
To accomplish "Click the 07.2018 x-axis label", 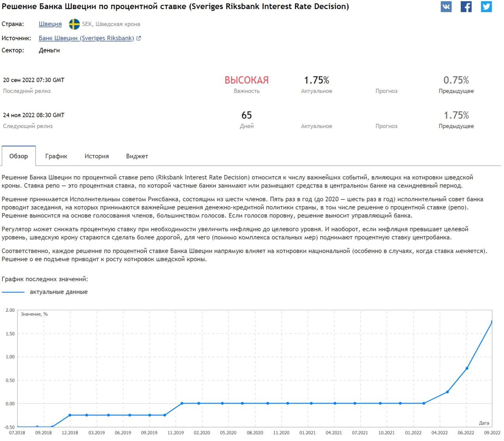I will pyautogui.click(x=17, y=433).
